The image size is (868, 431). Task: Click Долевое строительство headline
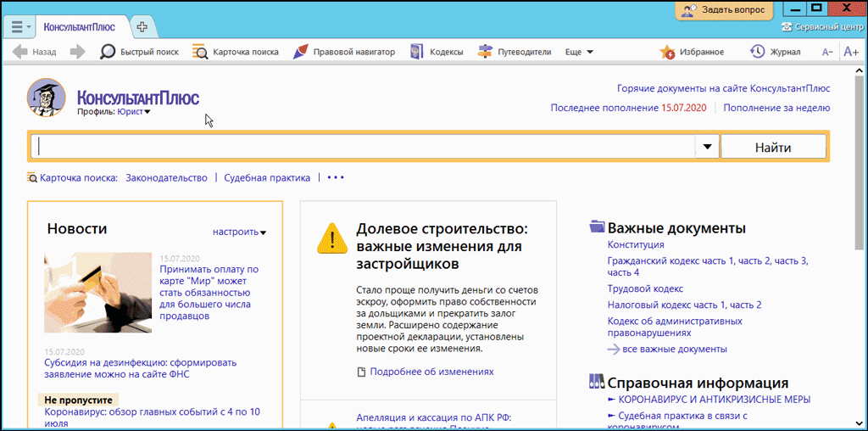tap(442, 246)
